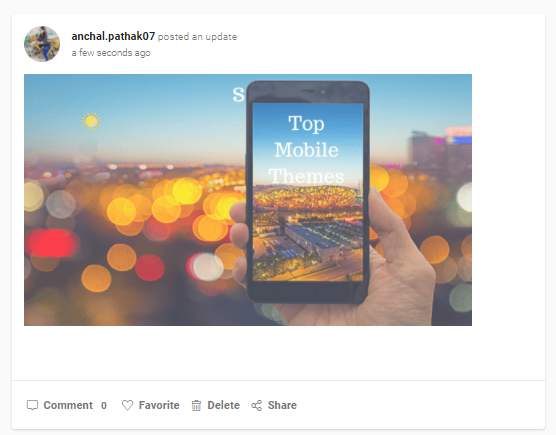Choose the Share text label
This screenshot has height=435, width=556.
click(x=282, y=405)
